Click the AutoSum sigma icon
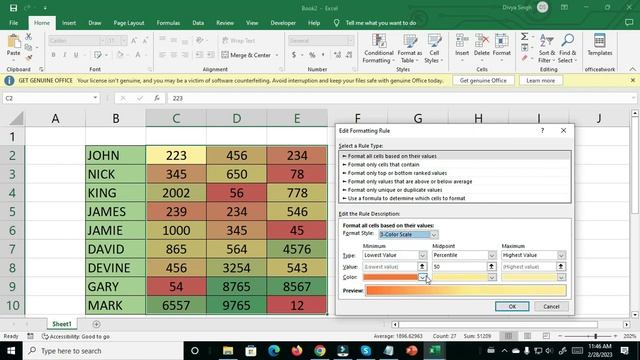The image size is (640, 360). click(x=524, y=37)
